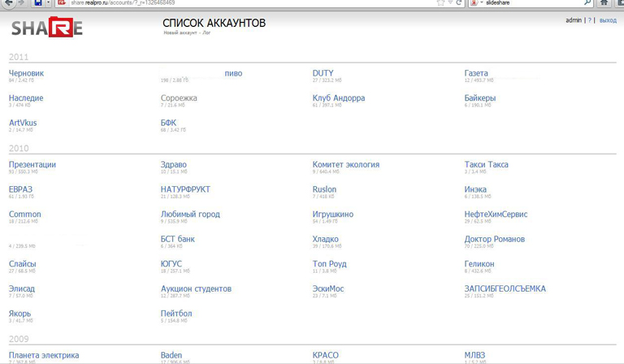624x364 pixels.
Task: Open the Новый аккаунт link
Action: point(180,32)
